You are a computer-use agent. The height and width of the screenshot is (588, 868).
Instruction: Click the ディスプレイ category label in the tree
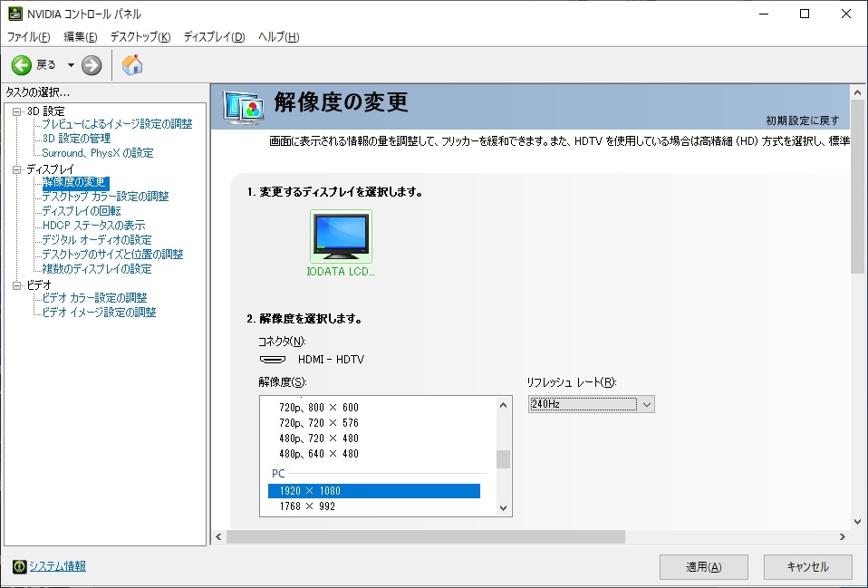point(50,169)
